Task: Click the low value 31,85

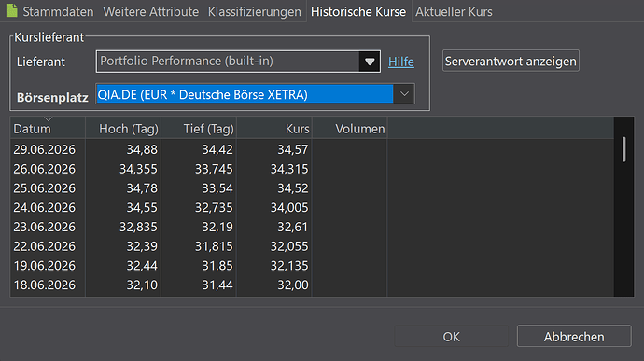Action: coord(217,265)
